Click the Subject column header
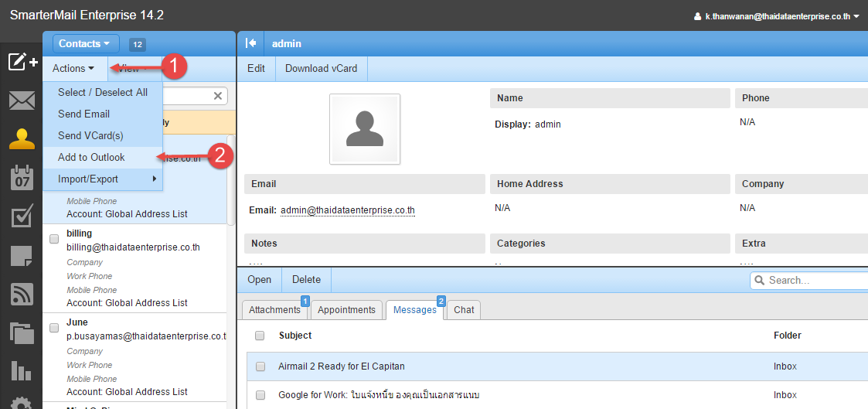868x409 pixels. pyautogui.click(x=295, y=336)
